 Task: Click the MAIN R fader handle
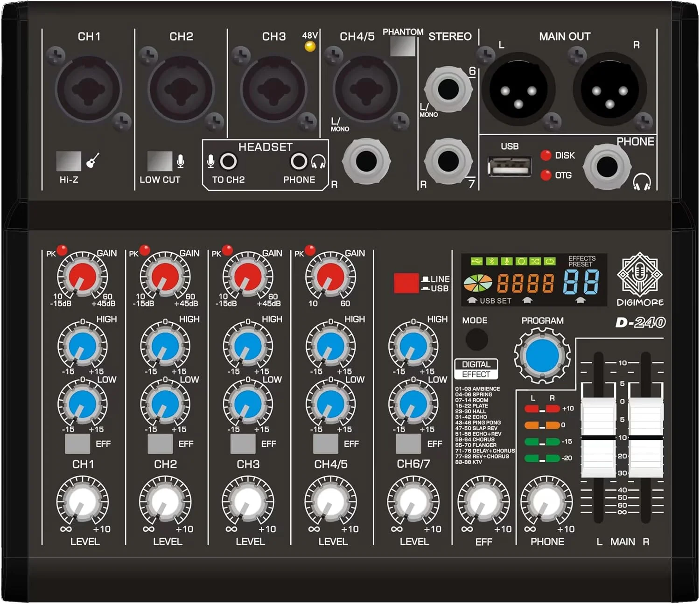(646, 437)
